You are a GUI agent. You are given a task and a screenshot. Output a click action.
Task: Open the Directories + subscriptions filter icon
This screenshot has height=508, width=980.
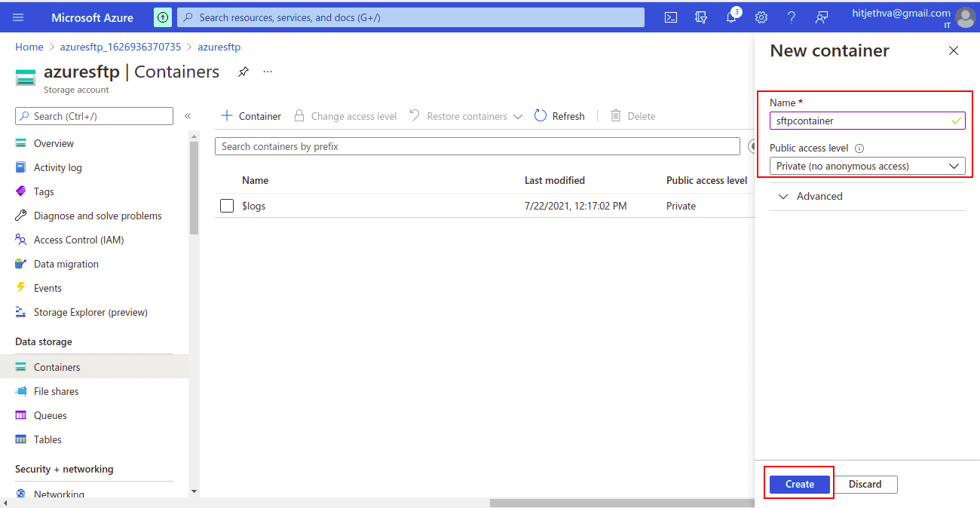701,17
